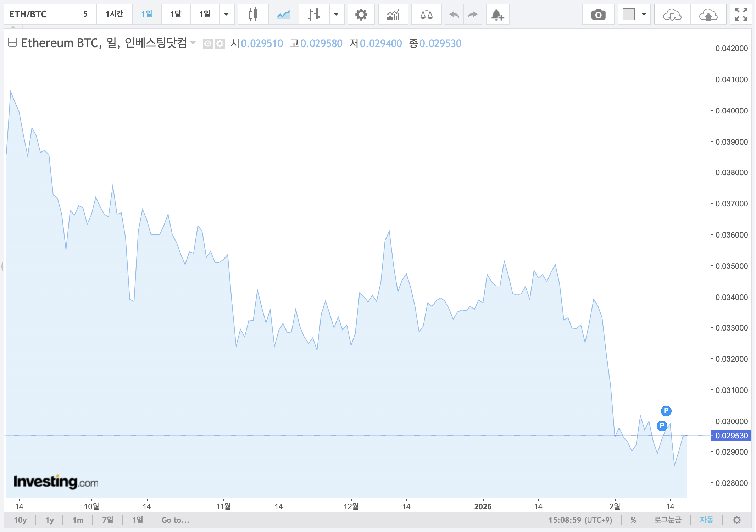The image size is (756, 532).
Task: Hide the Ethereum BTC series with the eye icon
Action: pyautogui.click(x=208, y=43)
